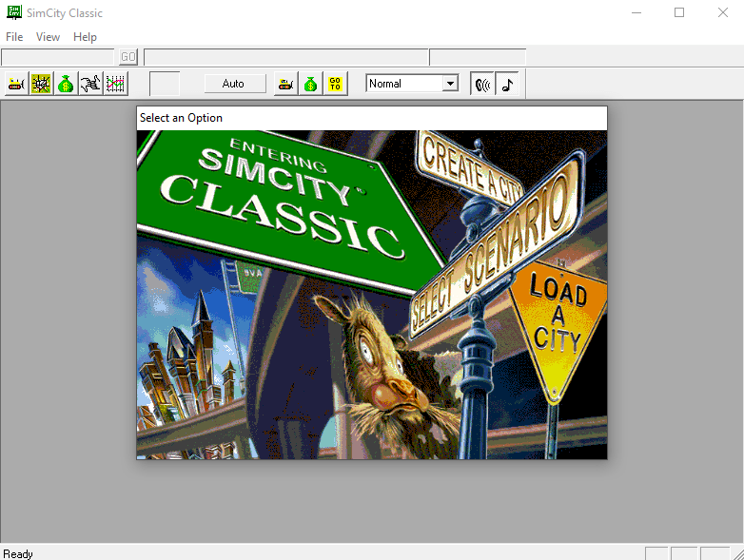
Task: Click the bulldozer edit window icon
Action: [x=16, y=84]
